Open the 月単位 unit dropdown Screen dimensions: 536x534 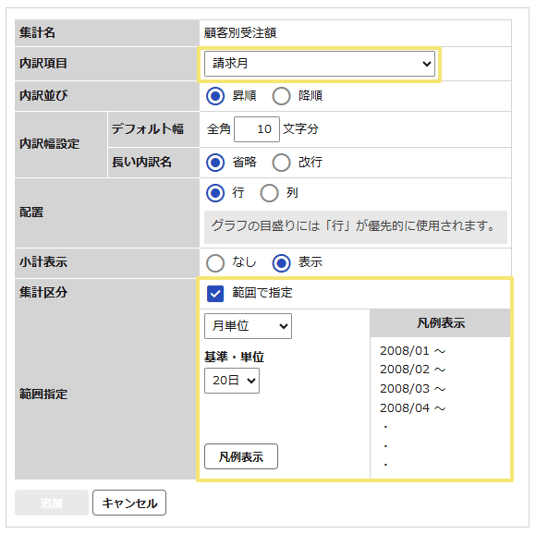[x=248, y=326]
